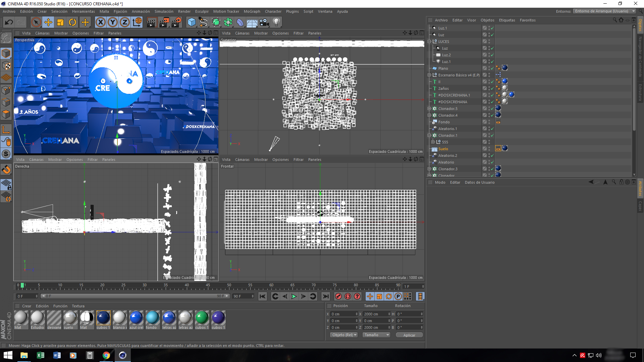Screen dimensions: 644x362
Task: Open Cinema 4D in Windows taskbar
Action: pyautogui.click(x=122, y=355)
